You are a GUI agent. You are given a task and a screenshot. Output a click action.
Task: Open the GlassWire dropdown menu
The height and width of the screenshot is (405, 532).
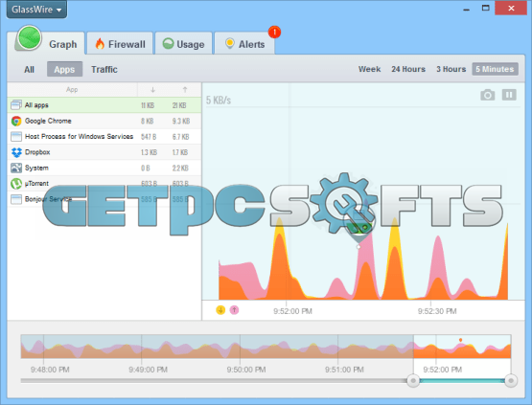tap(36, 10)
